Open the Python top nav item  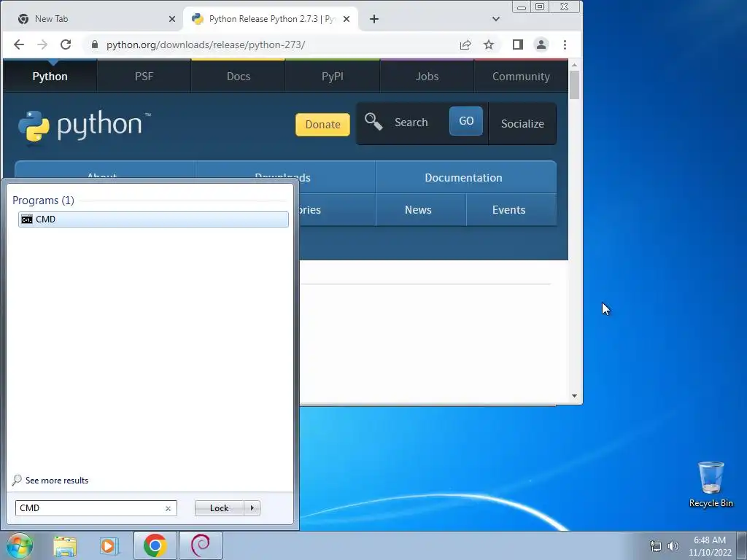(50, 76)
